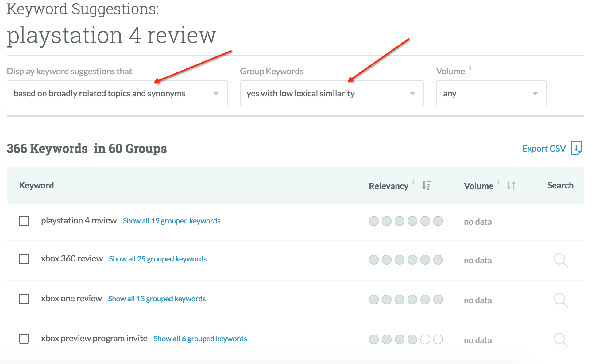Search xbox one review with the magnifier icon
This screenshot has height=364, width=599.
click(x=561, y=300)
